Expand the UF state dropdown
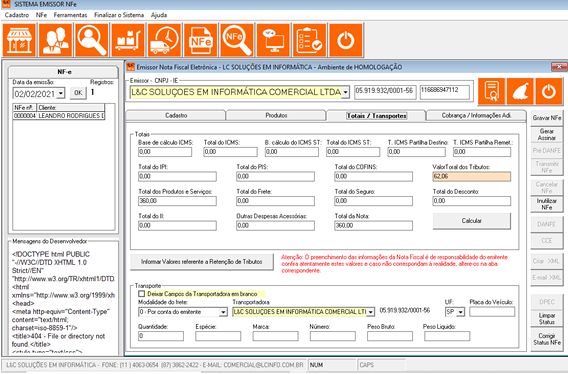The height and width of the screenshot is (374, 568). click(460, 312)
